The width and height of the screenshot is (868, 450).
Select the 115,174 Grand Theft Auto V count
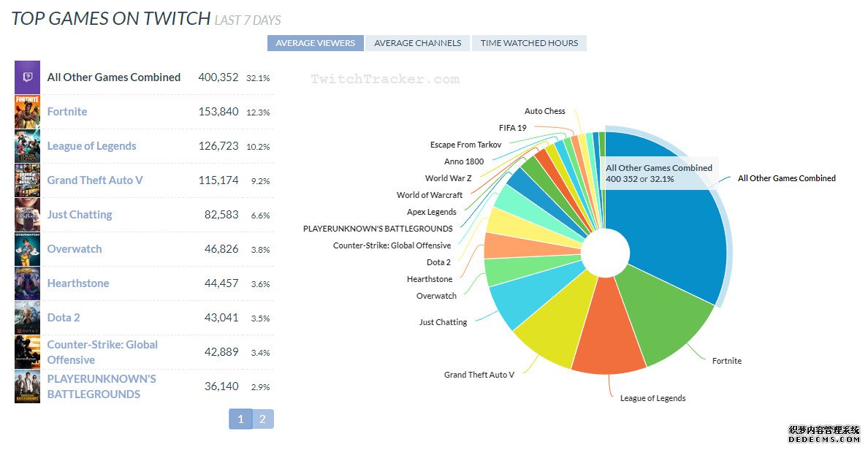click(x=218, y=180)
